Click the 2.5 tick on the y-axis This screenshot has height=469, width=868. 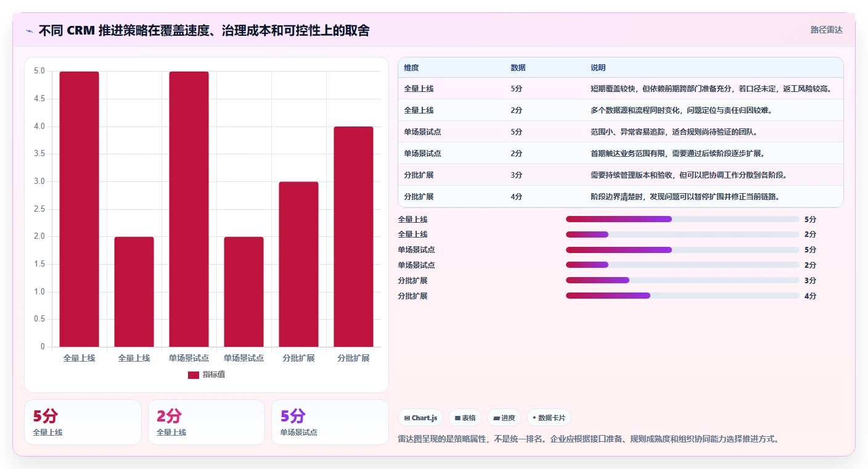[39, 209]
